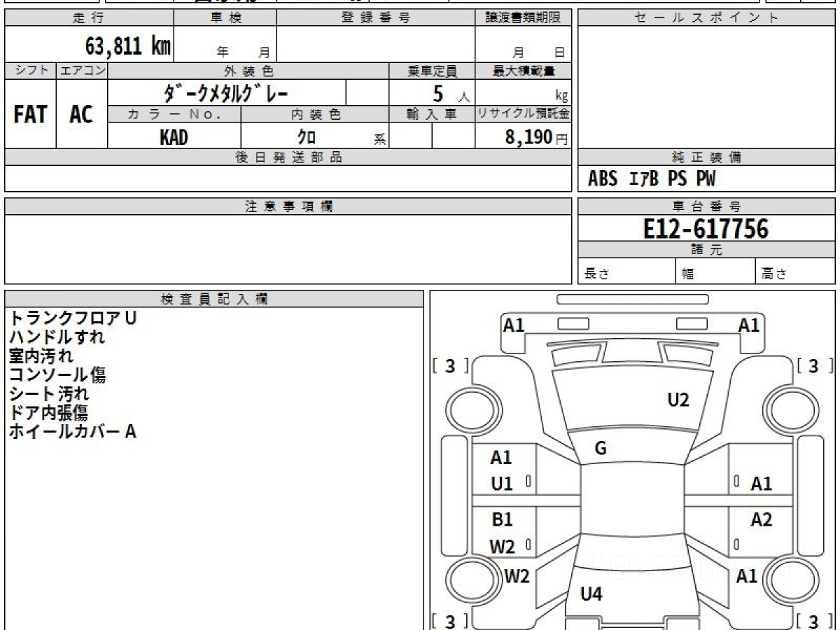This screenshot has height=630, width=840.
Task: Click the 幅 dimension cell
Action: pos(716,272)
